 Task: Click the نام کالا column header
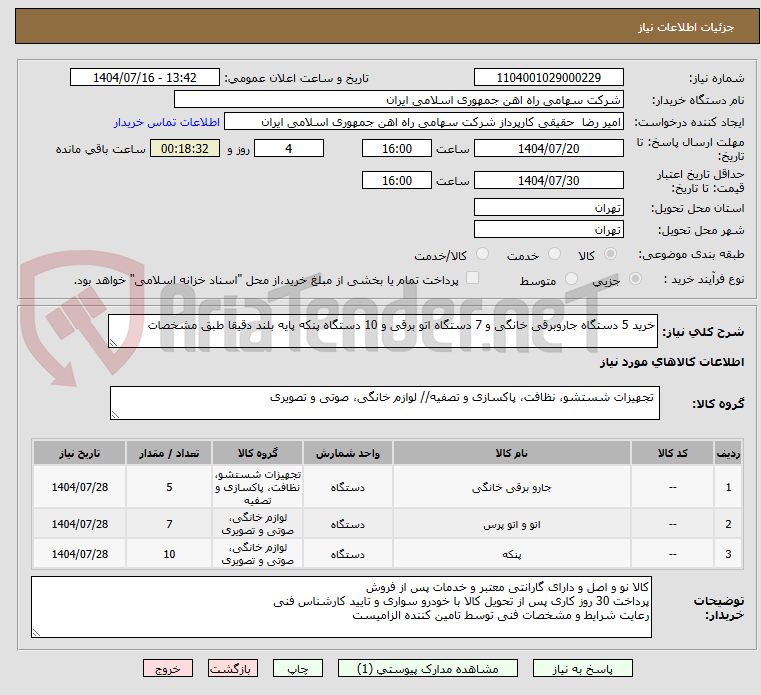tap(509, 452)
